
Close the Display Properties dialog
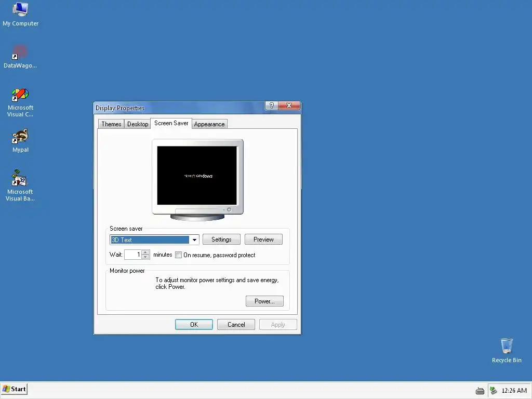pos(289,105)
